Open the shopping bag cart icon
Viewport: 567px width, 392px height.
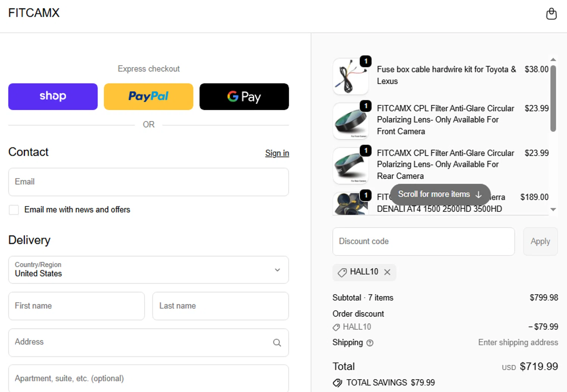(551, 14)
